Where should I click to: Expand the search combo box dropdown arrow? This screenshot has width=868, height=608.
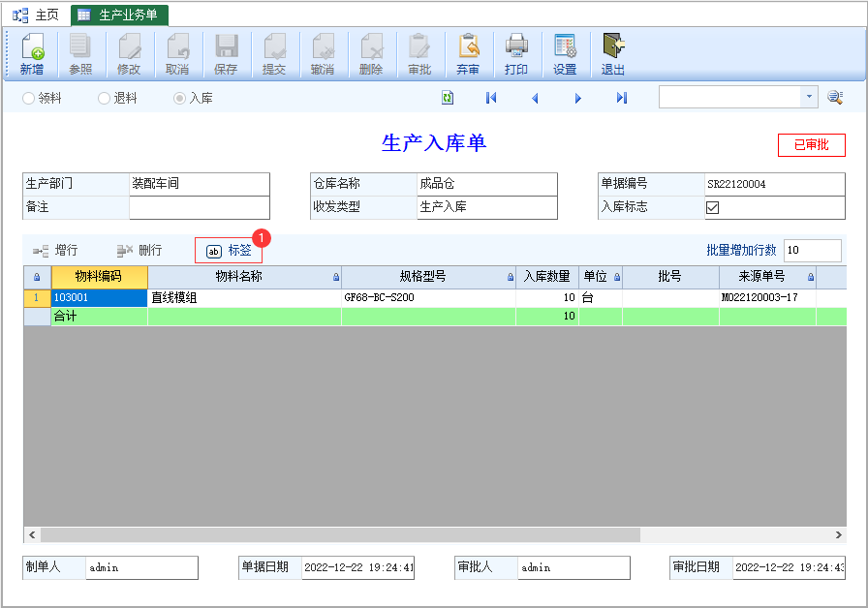(x=809, y=97)
